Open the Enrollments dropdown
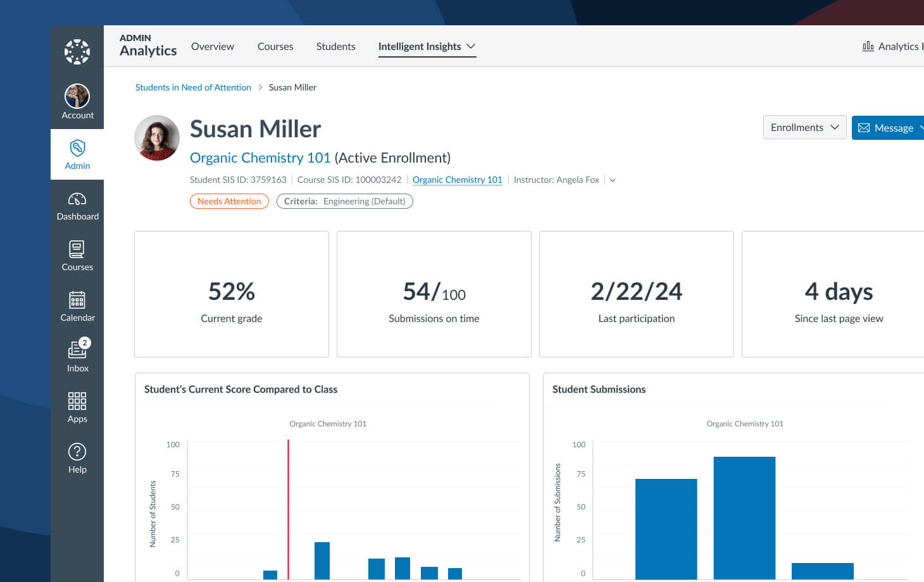Image resolution: width=924 pixels, height=582 pixels. [x=804, y=127]
